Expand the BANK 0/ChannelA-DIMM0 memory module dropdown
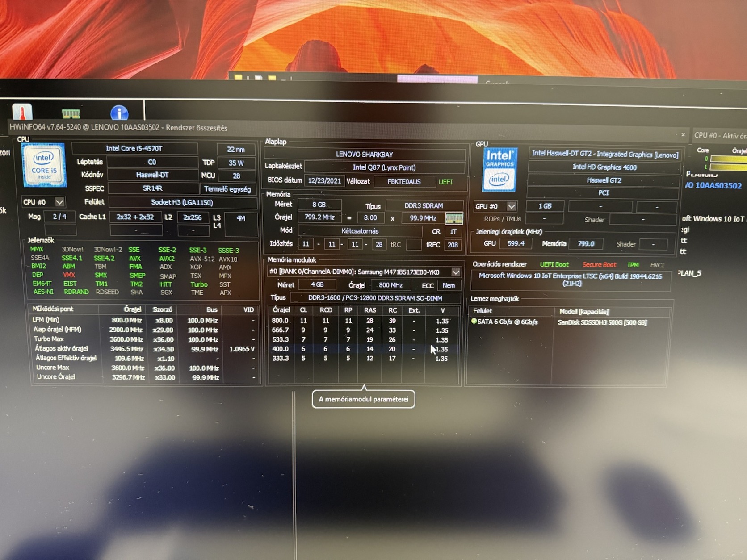This screenshot has height=560, width=747. tap(455, 272)
